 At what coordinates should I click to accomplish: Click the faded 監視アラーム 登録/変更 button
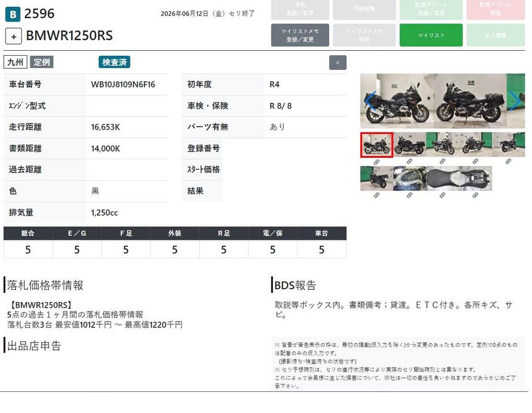pos(431,9)
